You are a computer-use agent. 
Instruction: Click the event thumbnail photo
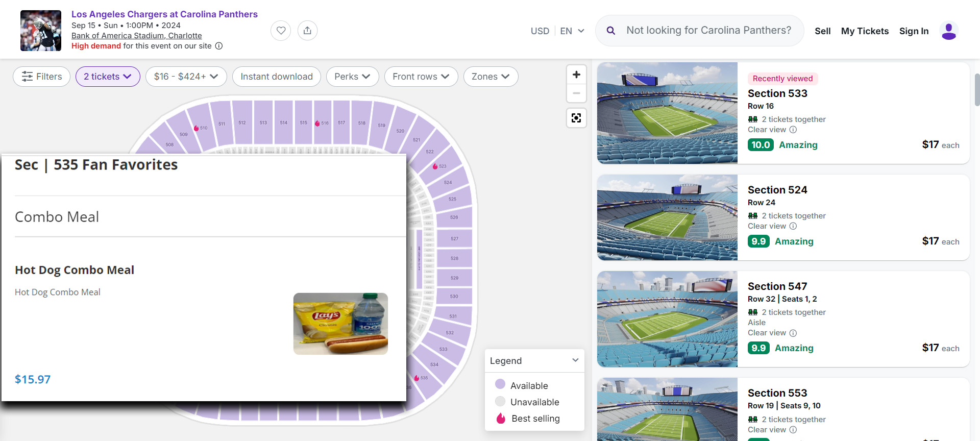tap(41, 31)
